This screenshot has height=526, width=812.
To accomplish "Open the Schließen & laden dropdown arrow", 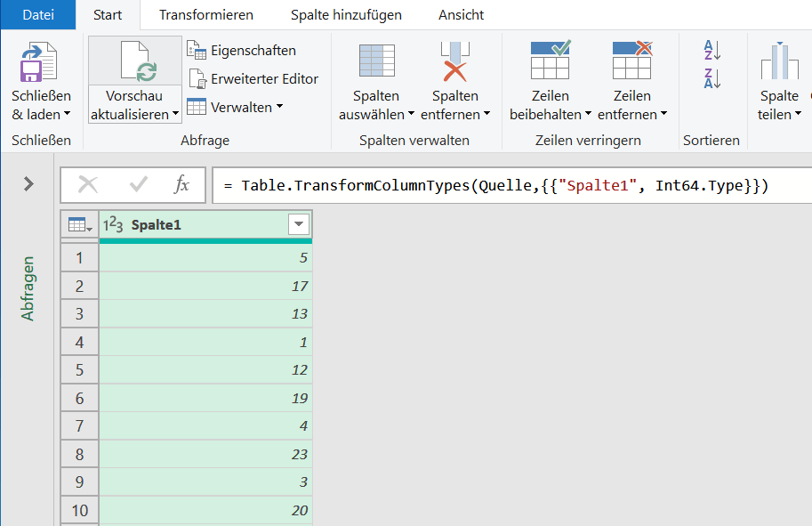I will [x=67, y=114].
